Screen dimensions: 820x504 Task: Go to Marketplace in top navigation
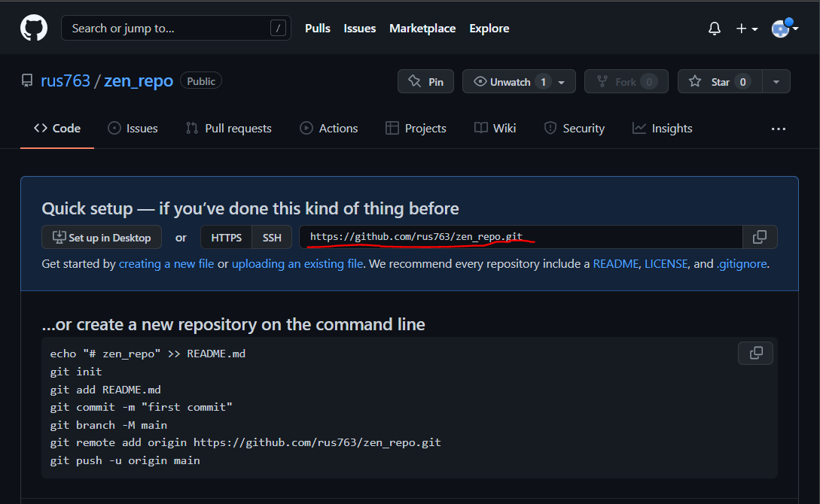coord(422,28)
